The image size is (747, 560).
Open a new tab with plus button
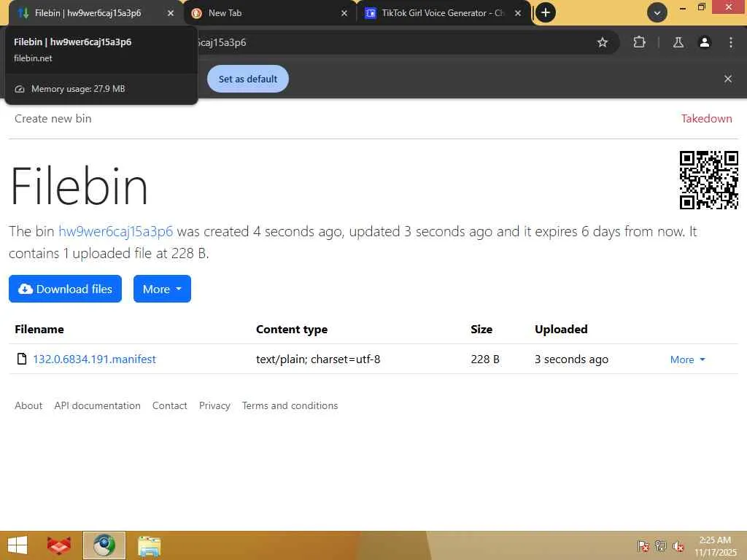[546, 12]
